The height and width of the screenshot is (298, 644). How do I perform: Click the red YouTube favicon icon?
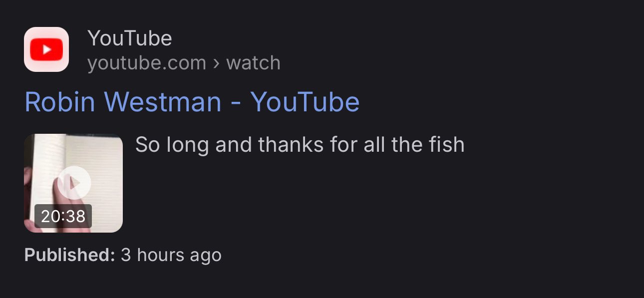pyautogui.click(x=46, y=49)
